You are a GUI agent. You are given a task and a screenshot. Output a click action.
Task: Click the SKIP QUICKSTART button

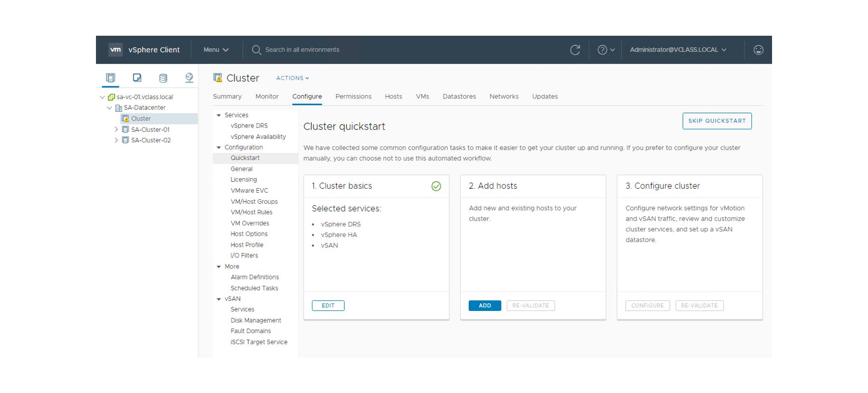717,121
